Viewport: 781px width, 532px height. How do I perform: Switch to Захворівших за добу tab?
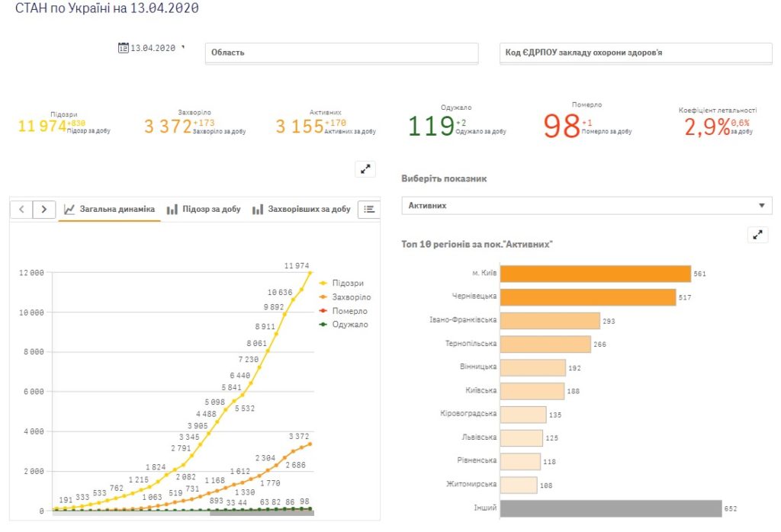tap(301, 209)
